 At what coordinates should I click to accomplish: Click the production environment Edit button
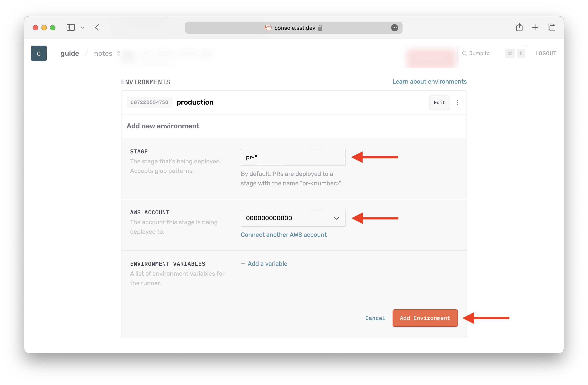coord(439,102)
